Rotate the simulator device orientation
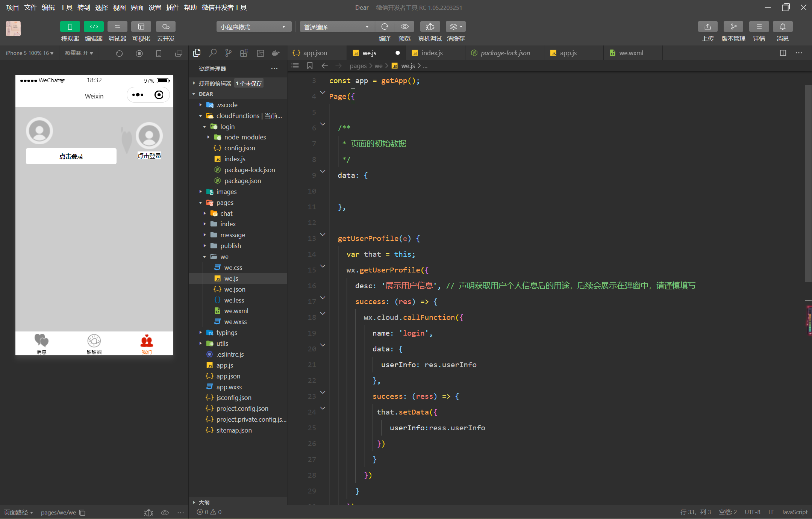This screenshot has width=812, height=519. coord(159,53)
